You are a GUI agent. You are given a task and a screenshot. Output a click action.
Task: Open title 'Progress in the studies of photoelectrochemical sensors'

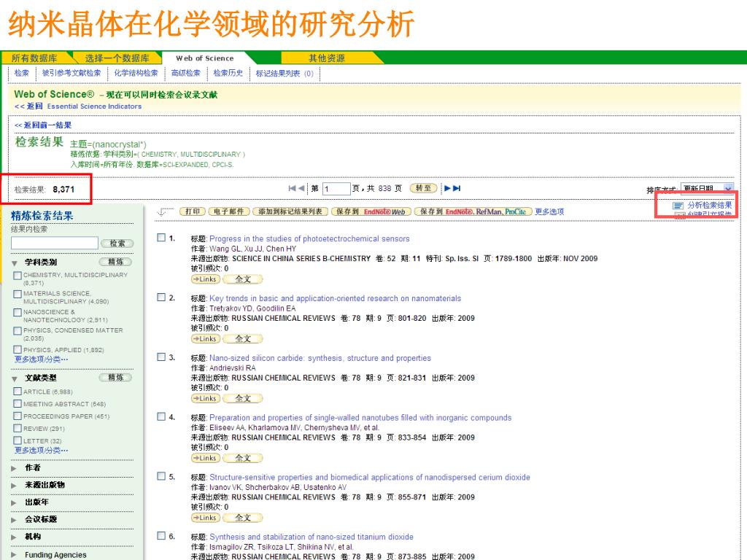[x=309, y=238]
